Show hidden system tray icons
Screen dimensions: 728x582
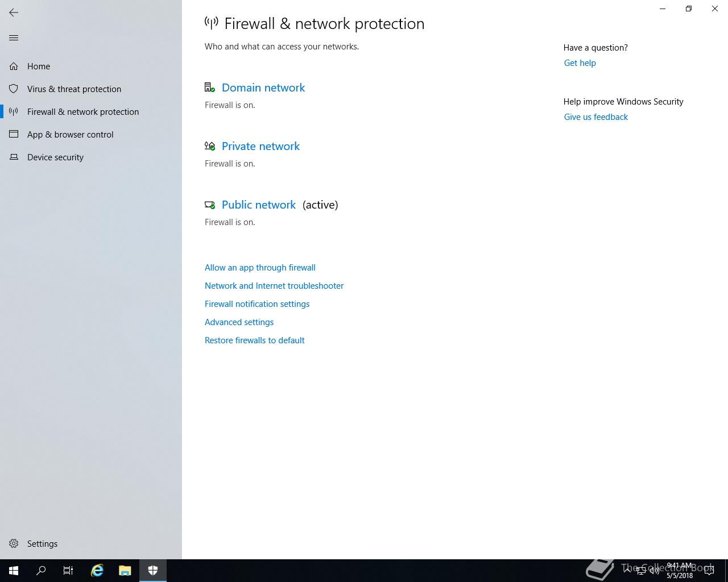click(628, 571)
